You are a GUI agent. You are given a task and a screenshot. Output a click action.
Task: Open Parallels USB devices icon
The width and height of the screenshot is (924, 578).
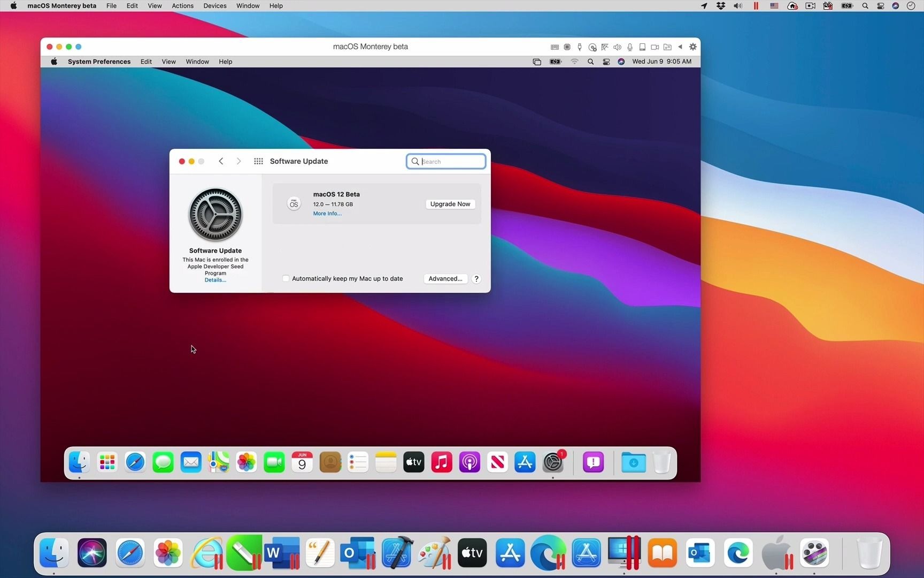pos(580,47)
